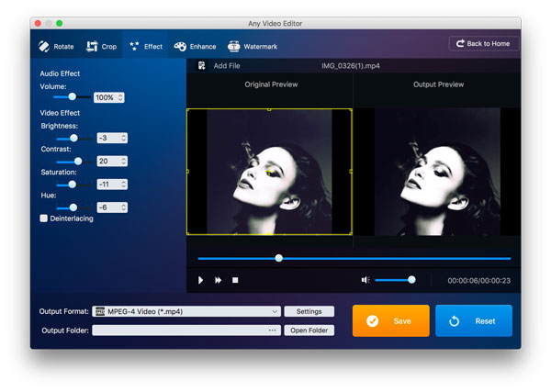Mute audio with the speaker icon

(x=365, y=280)
